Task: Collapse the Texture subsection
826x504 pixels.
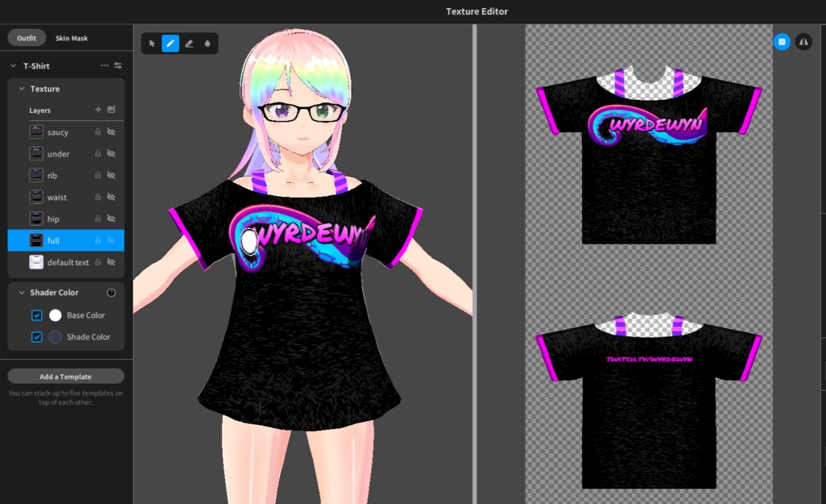Action: pyautogui.click(x=21, y=89)
